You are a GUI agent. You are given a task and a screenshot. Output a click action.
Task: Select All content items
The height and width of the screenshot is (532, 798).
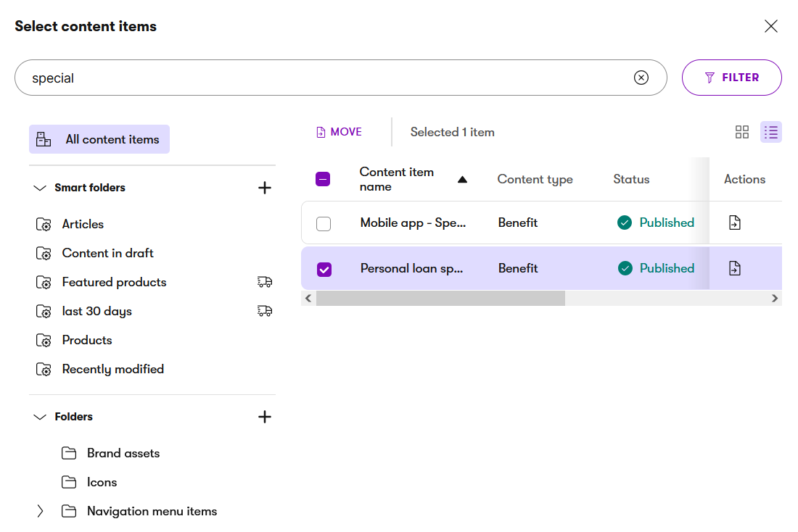click(x=99, y=139)
